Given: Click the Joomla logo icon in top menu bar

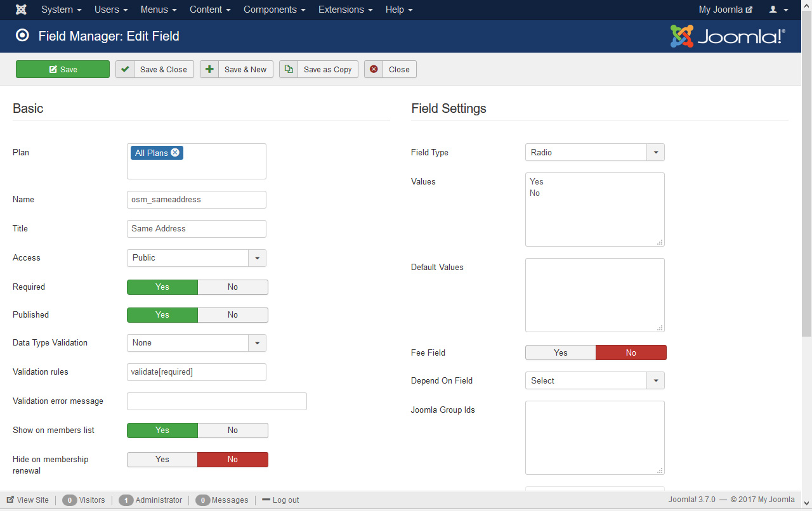Looking at the screenshot, I should point(21,10).
